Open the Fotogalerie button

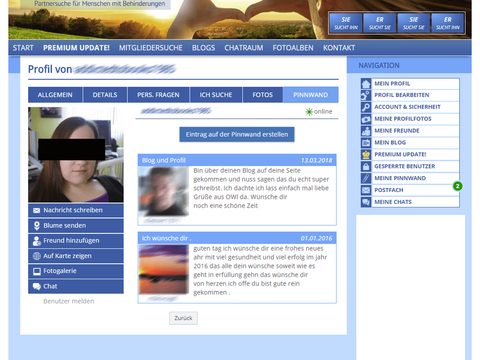click(76, 271)
